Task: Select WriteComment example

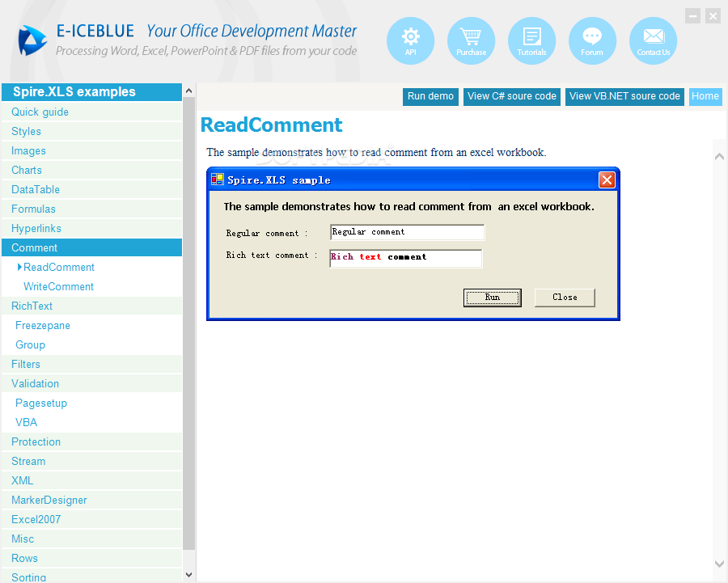Action: click(x=58, y=287)
